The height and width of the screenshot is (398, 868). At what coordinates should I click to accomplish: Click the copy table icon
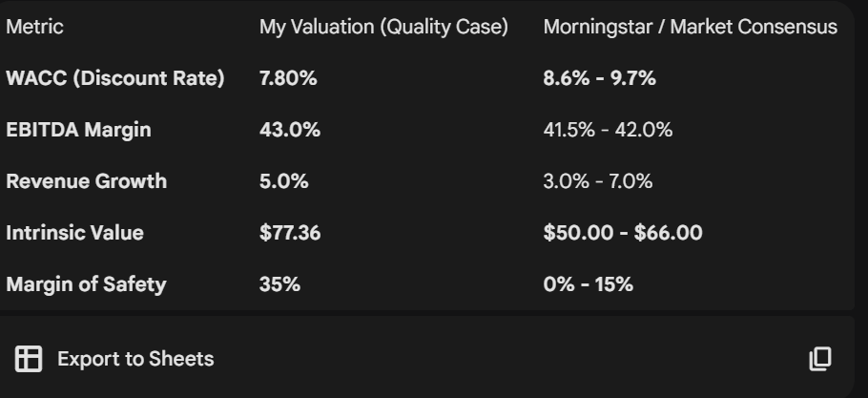tap(820, 359)
